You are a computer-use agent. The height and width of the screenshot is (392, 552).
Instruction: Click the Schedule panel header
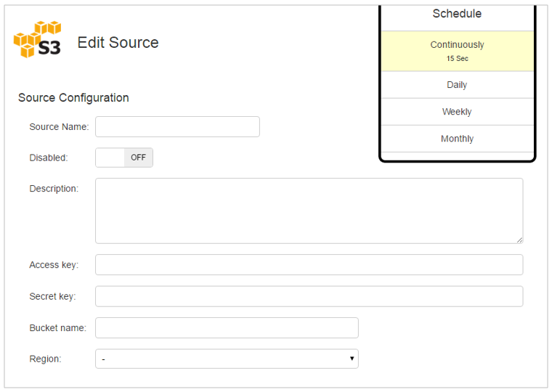tap(458, 14)
